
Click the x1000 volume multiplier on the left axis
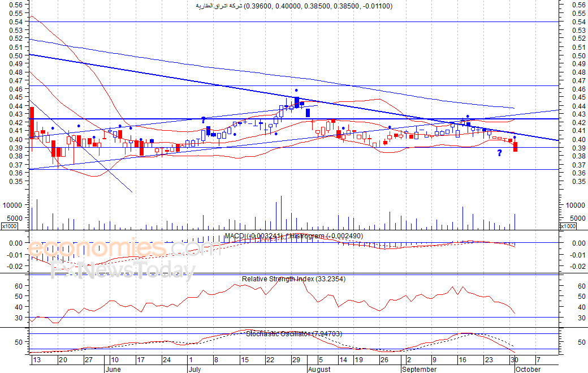pos(10,226)
